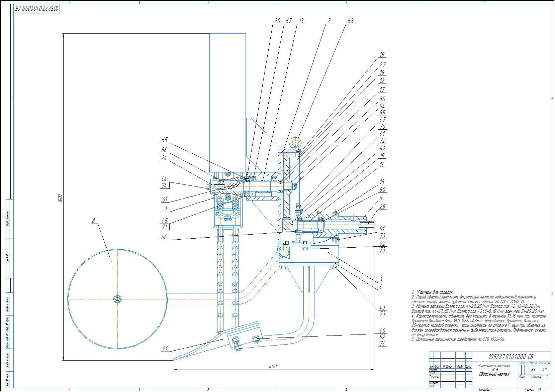
Task: Click part callout number 54
Action: (382, 106)
